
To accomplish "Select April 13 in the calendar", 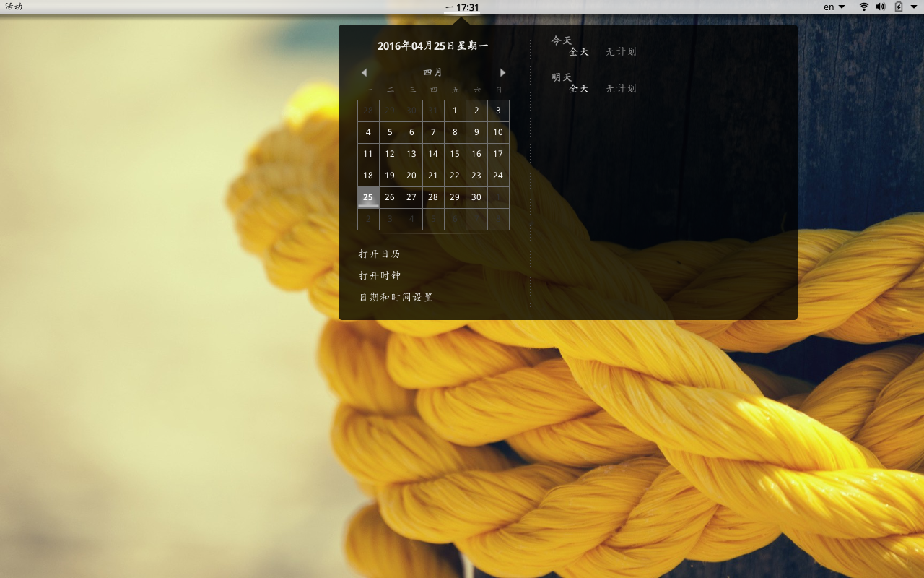I will tap(411, 154).
